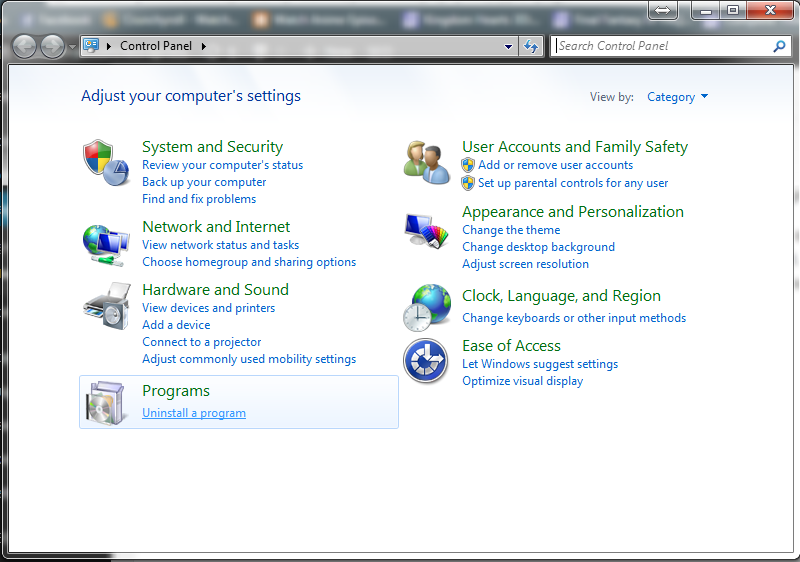Open User Accounts and Family Safety heading
The height and width of the screenshot is (562, 800).
pyautogui.click(x=574, y=147)
